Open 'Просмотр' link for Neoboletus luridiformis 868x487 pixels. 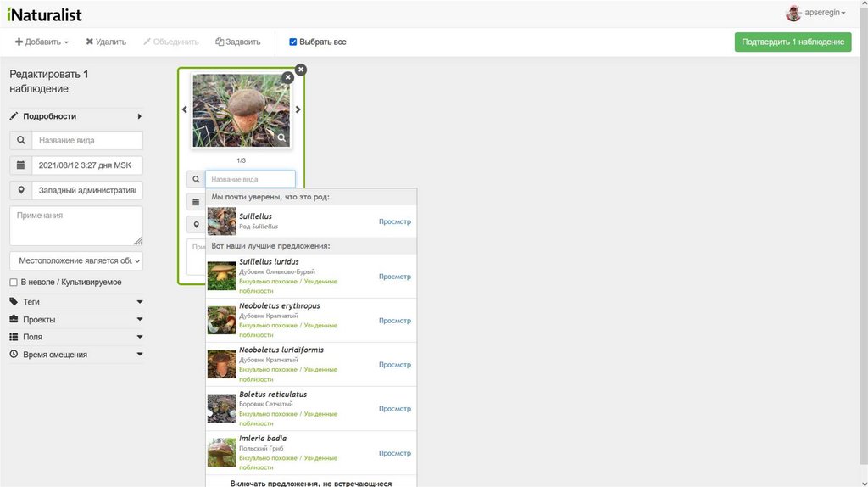(395, 364)
